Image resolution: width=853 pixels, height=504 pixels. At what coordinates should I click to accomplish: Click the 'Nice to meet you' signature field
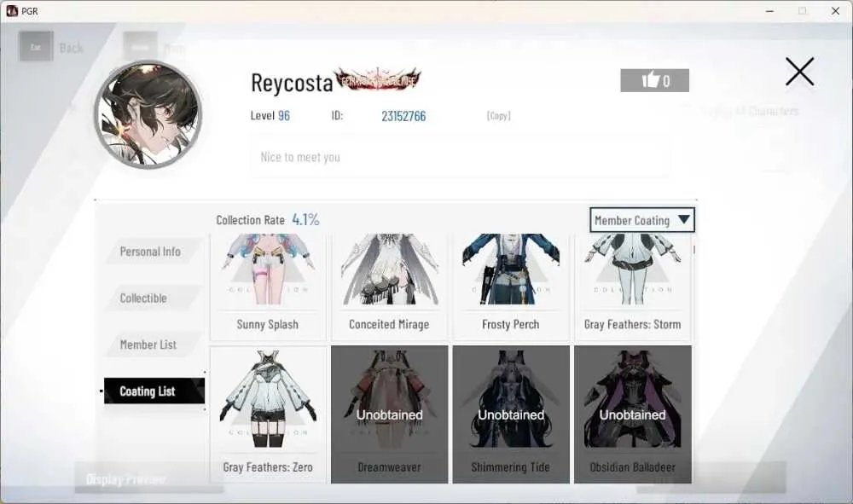tap(461, 157)
